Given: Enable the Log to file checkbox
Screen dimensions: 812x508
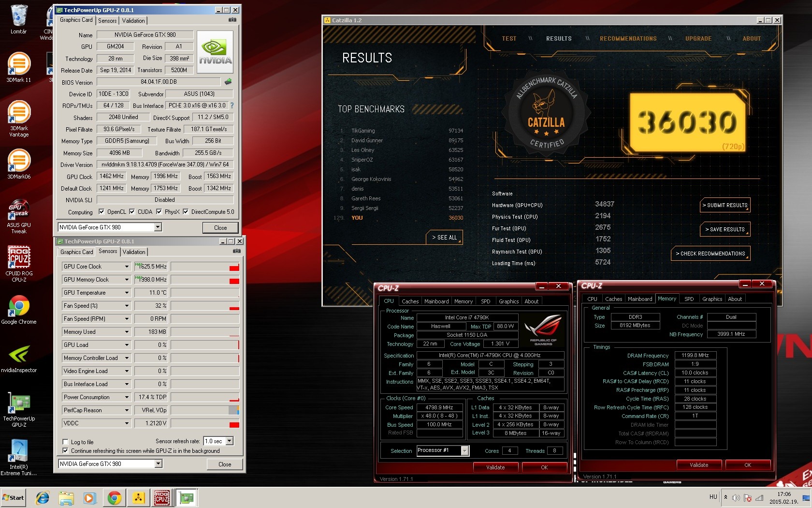Looking at the screenshot, I should click(x=65, y=442).
